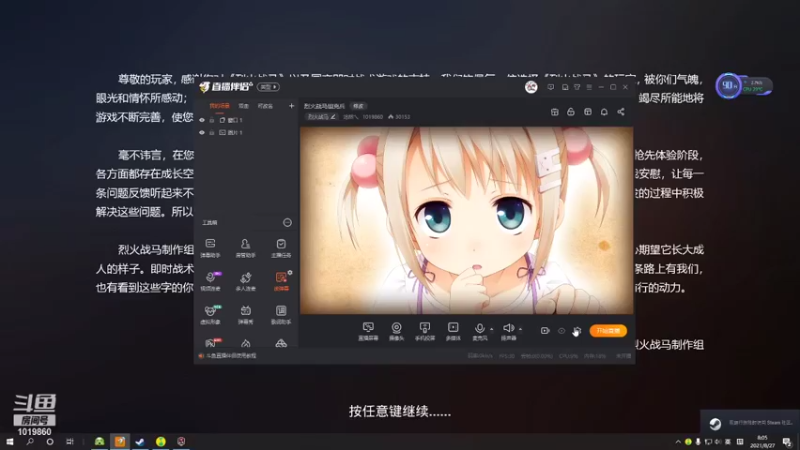This screenshot has height=450, width=800.
Task: Open the danmaku show TV icon tool
Action: pyautogui.click(x=245, y=314)
